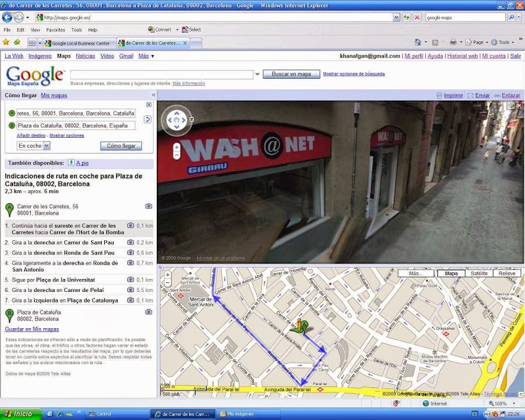Image resolution: width=525 pixels, height=420 pixels.
Task: Click the Refresh page icon
Action: coord(407,18)
